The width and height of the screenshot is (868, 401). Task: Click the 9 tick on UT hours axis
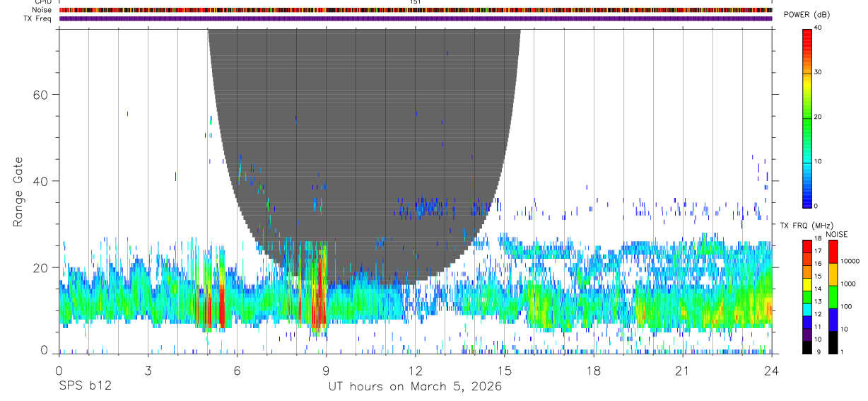[326, 371]
